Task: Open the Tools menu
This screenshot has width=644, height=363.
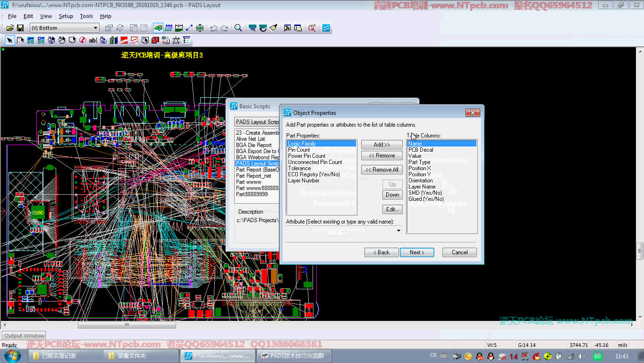Action: tap(86, 16)
